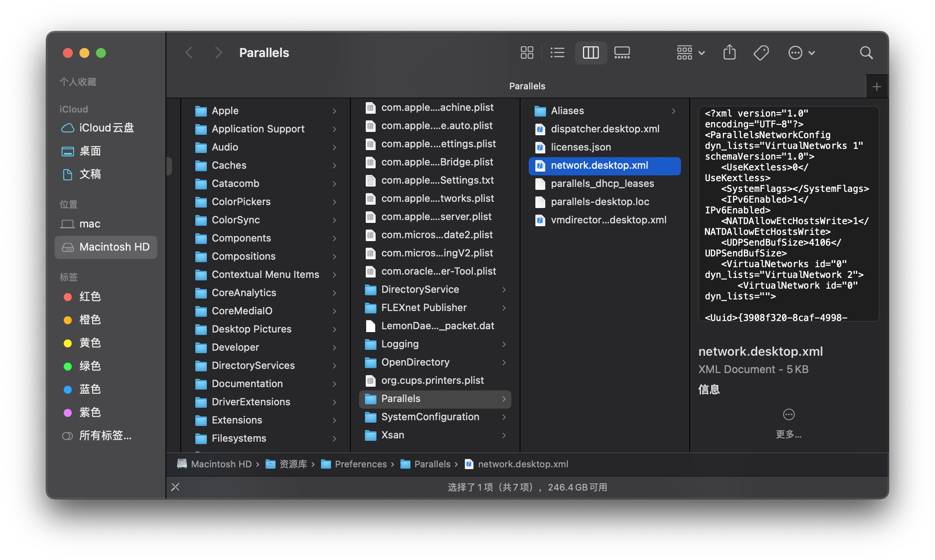The height and width of the screenshot is (560, 935).
Task: Go back with the left chevron
Action: [189, 53]
